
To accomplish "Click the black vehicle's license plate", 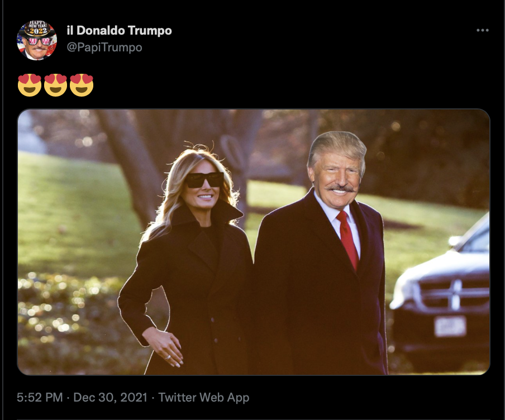I will click(x=450, y=326).
